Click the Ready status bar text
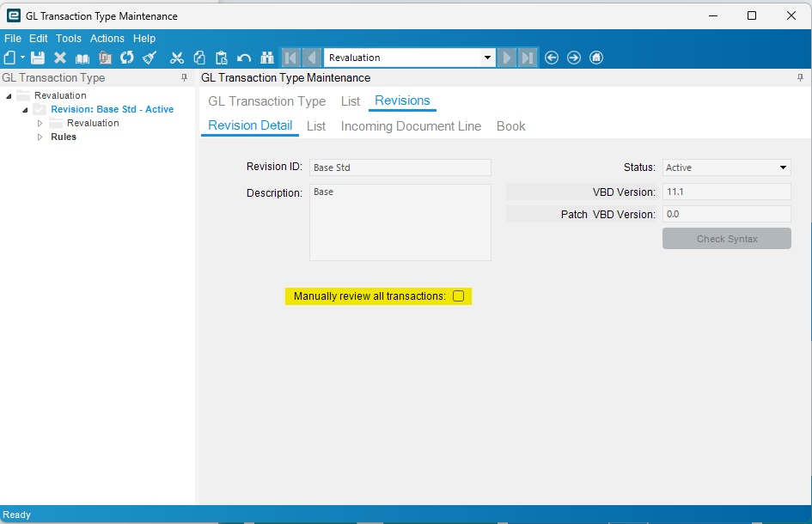The image size is (812, 524). [x=16, y=515]
